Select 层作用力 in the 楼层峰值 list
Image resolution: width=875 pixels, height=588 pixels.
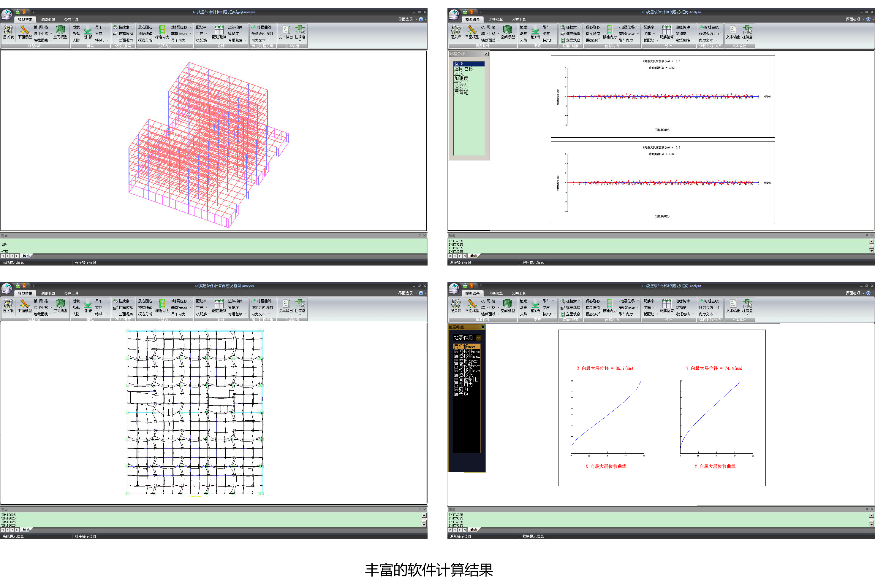pos(463,384)
